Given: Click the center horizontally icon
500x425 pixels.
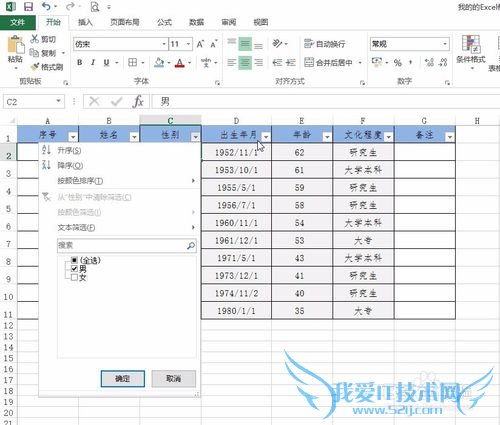Looking at the screenshot, I should pos(245,62).
